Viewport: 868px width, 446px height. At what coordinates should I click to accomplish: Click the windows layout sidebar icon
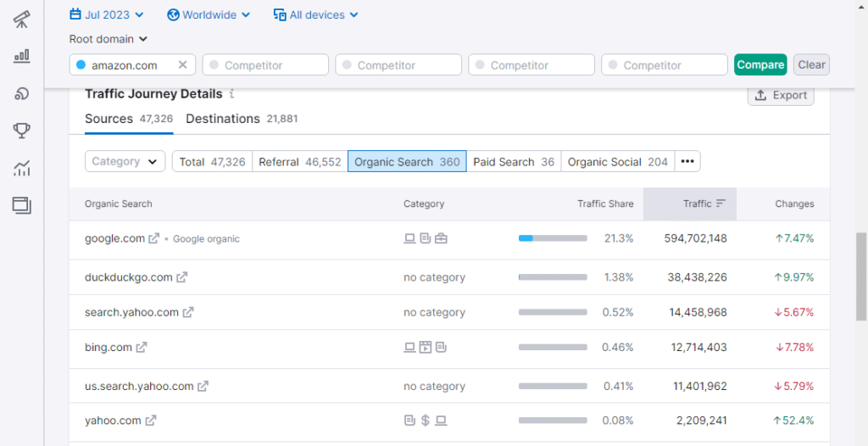tap(21, 205)
